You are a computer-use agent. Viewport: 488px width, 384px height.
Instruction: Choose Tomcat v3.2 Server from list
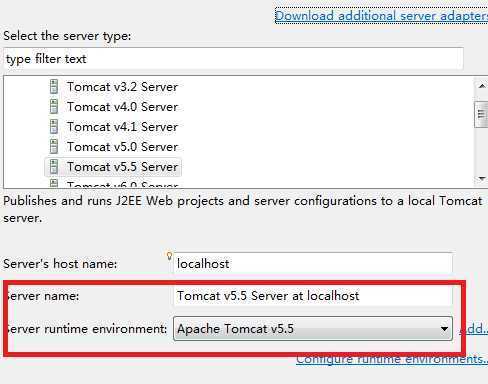[122, 87]
